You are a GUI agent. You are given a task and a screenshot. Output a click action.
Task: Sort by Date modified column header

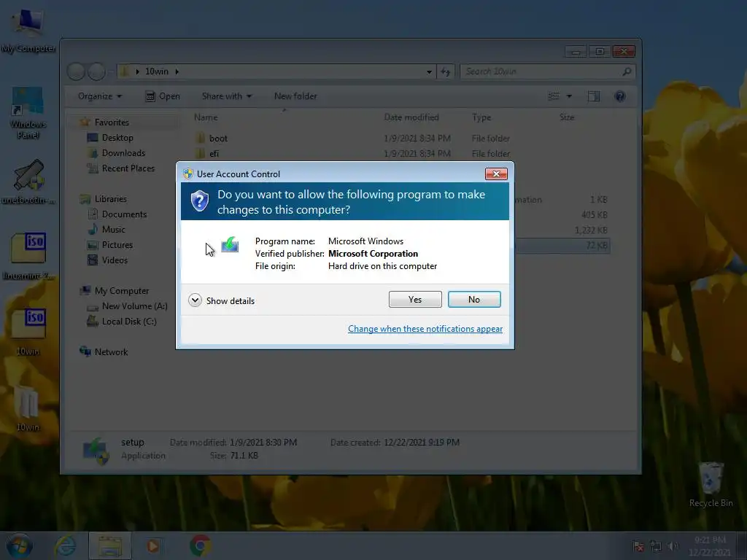coord(411,117)
